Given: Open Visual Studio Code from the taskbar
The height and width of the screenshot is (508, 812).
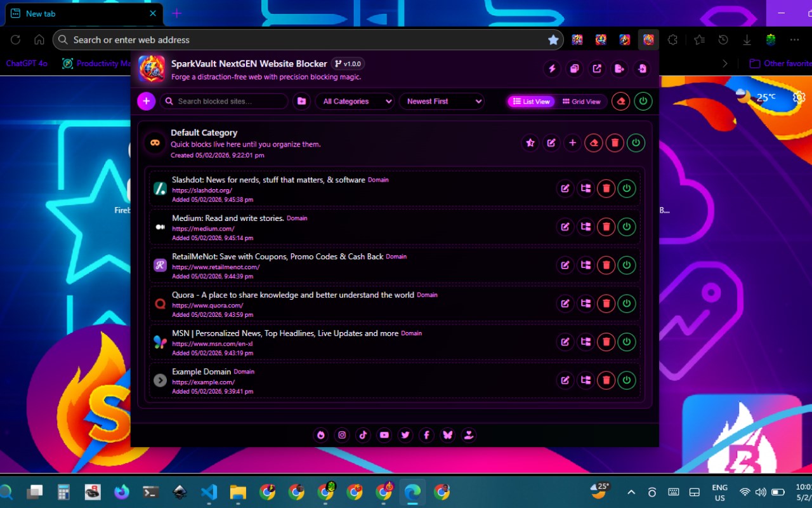Looking at the screenshot, I should click(x=209, y=492).
